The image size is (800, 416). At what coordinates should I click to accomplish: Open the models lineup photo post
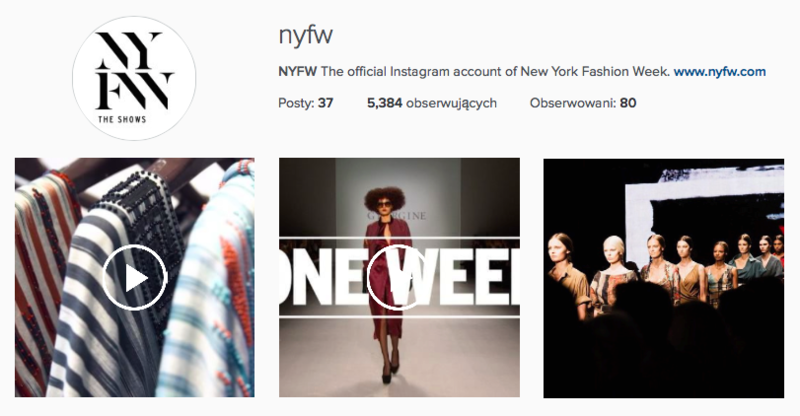tap(663, 278)
